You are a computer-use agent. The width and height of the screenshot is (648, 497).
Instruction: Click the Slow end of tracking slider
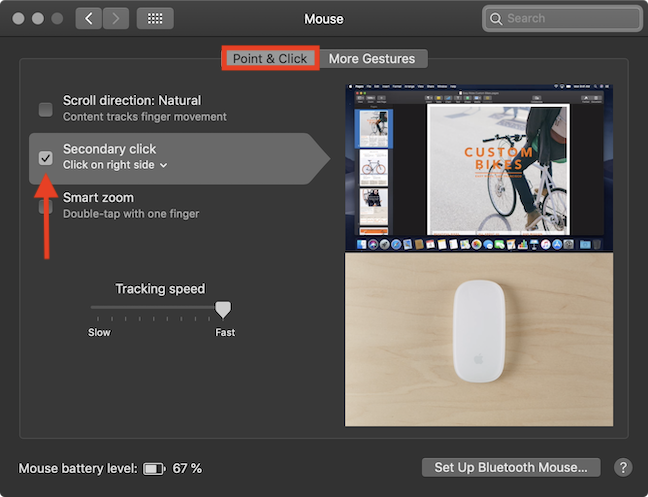pyautogui.click(x=92, y=309)
